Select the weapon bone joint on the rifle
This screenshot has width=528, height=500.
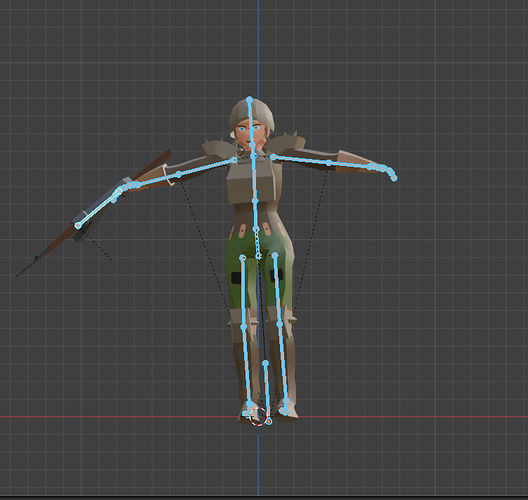pos(78,226)
